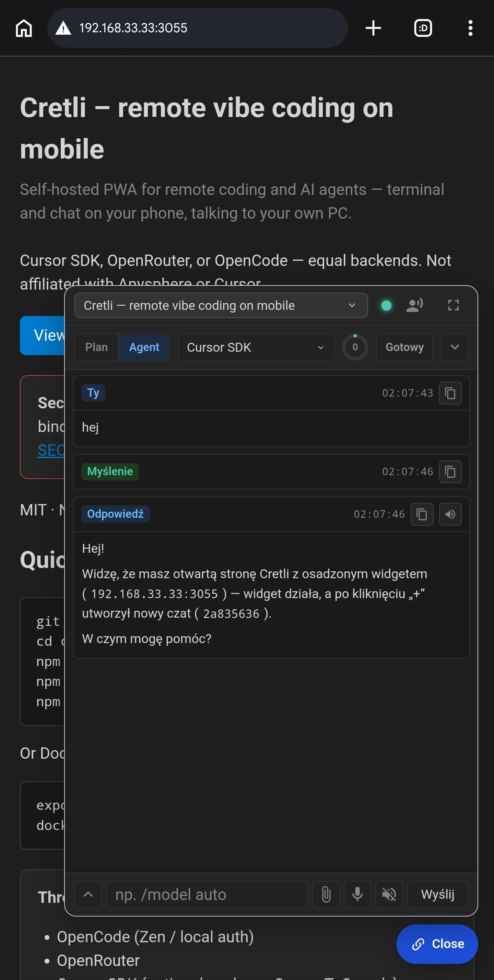Copy the 'hej' user message
This screenshot has height=980, width=494.
(x=450, y=393)
